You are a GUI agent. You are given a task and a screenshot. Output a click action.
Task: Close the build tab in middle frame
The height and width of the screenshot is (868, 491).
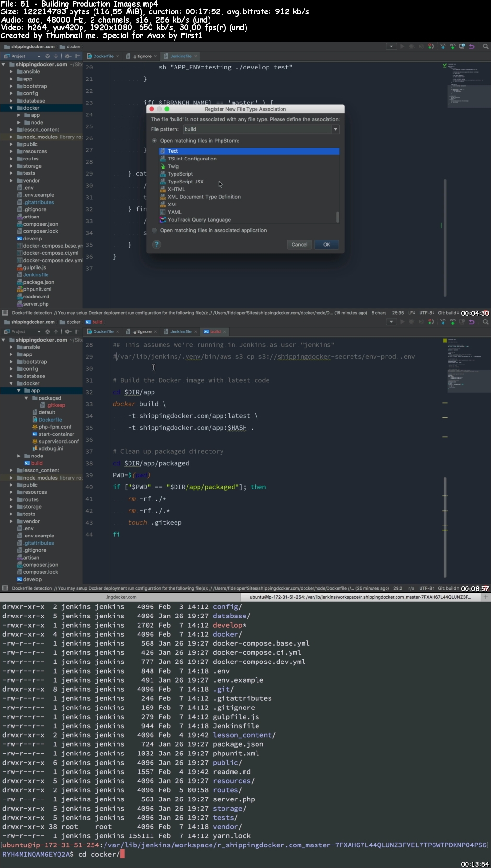[x=225, y=331]
